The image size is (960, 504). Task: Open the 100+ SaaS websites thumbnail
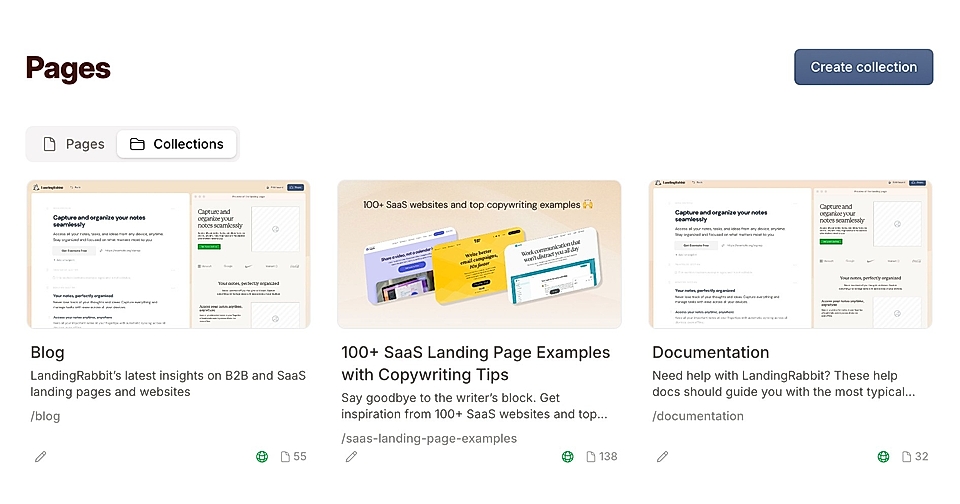pyautogui.click(x=479, y=254)
